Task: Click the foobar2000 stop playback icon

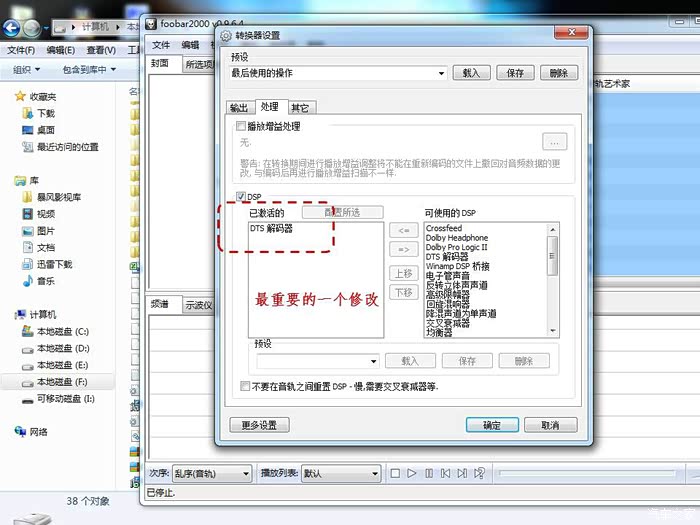Action: click(x=395, y=473)
